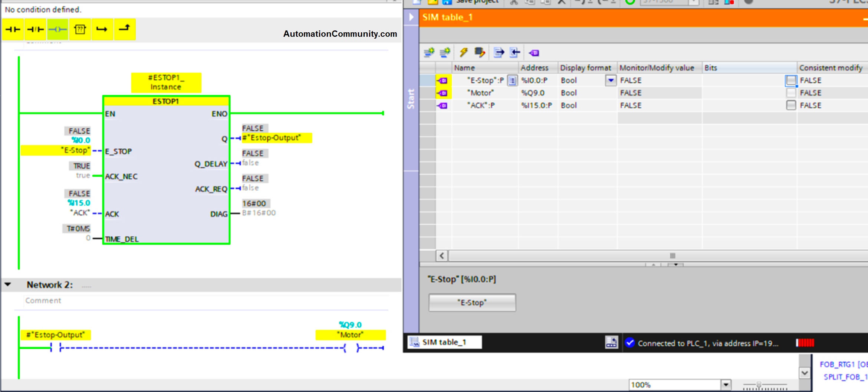This screenshot has height=392, width=868.
Task: Open a branch in the ladder
Action: click(102, 29)
